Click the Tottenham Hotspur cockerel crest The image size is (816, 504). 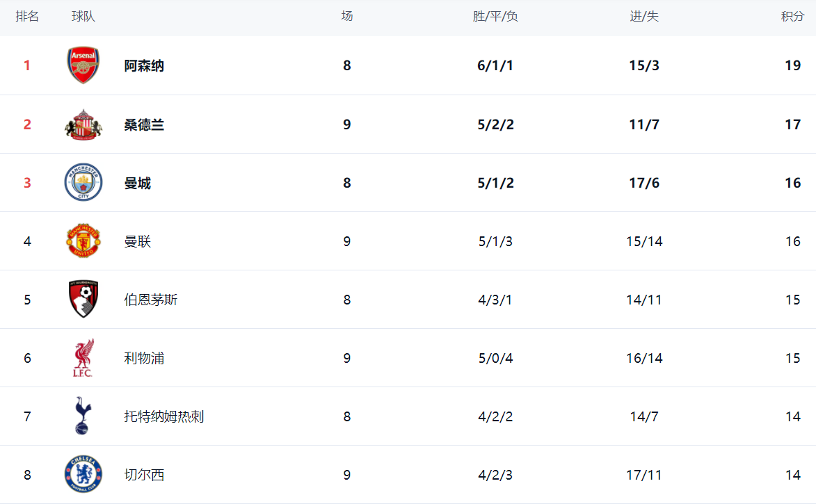coord(82,416)
